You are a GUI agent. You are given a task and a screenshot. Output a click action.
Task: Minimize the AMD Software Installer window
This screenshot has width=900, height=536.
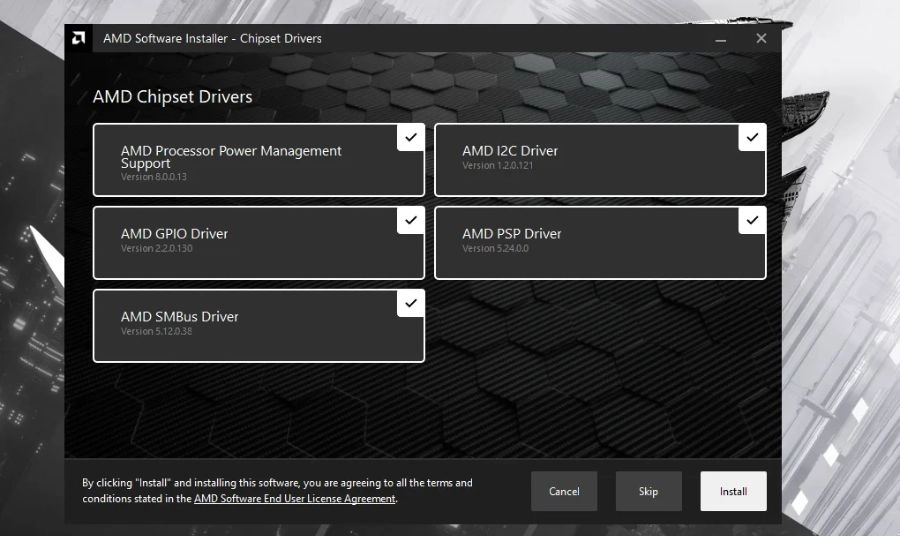click(x=720, y=39)
